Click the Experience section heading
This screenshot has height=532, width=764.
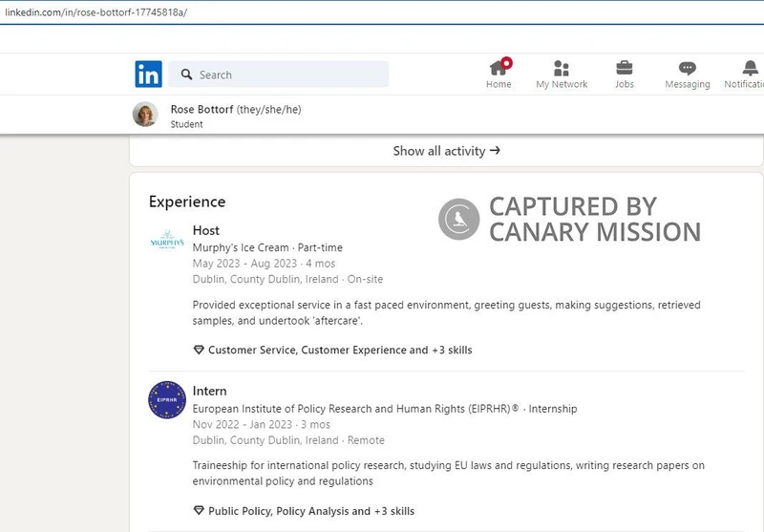tap(187, 202)
